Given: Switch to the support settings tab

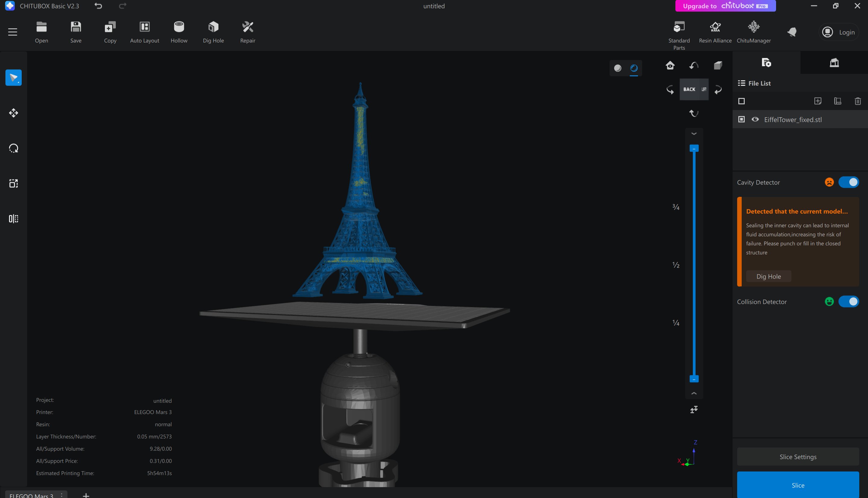Looking at the screenshot, I should (834, 63).
